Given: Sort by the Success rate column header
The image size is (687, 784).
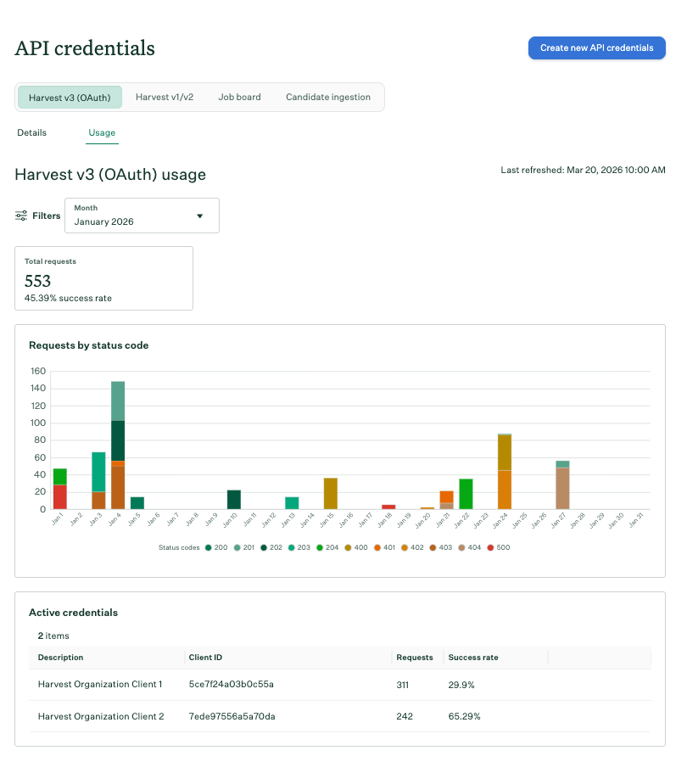Looking at the screenshot, I should point(473,658).
